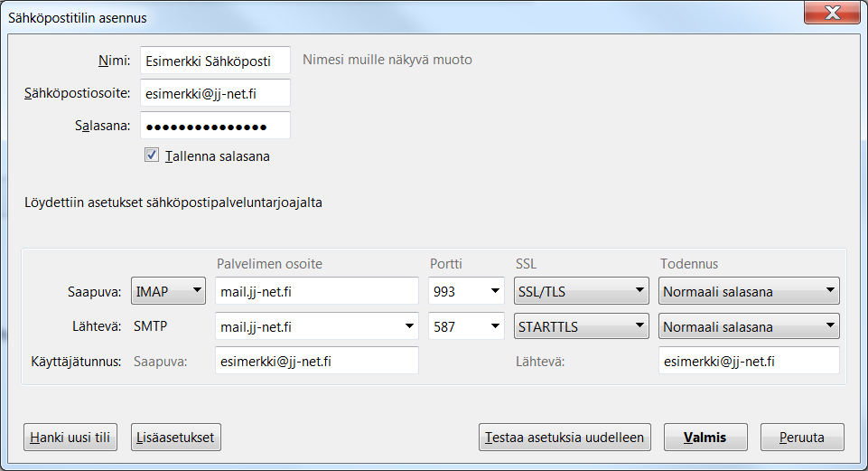The image size is (868, 471).
Task: Open the incoming port 993 dropdown
Action: [466, 291]
